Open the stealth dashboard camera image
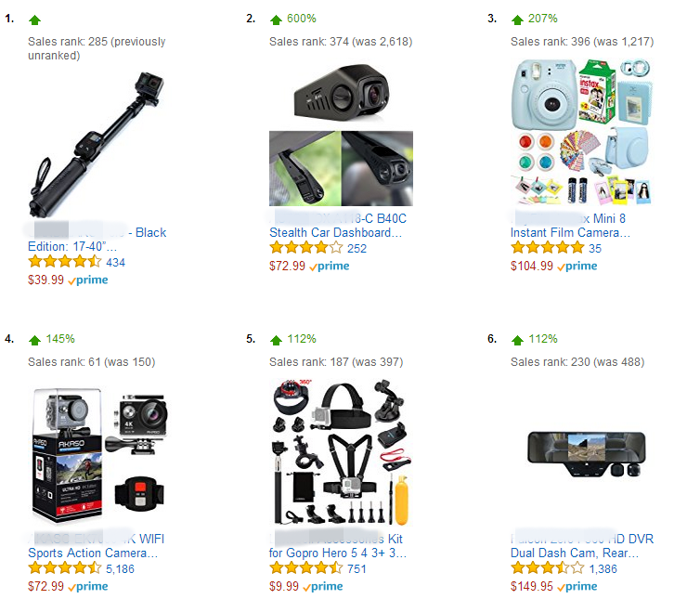 click(x=341, y=134)
